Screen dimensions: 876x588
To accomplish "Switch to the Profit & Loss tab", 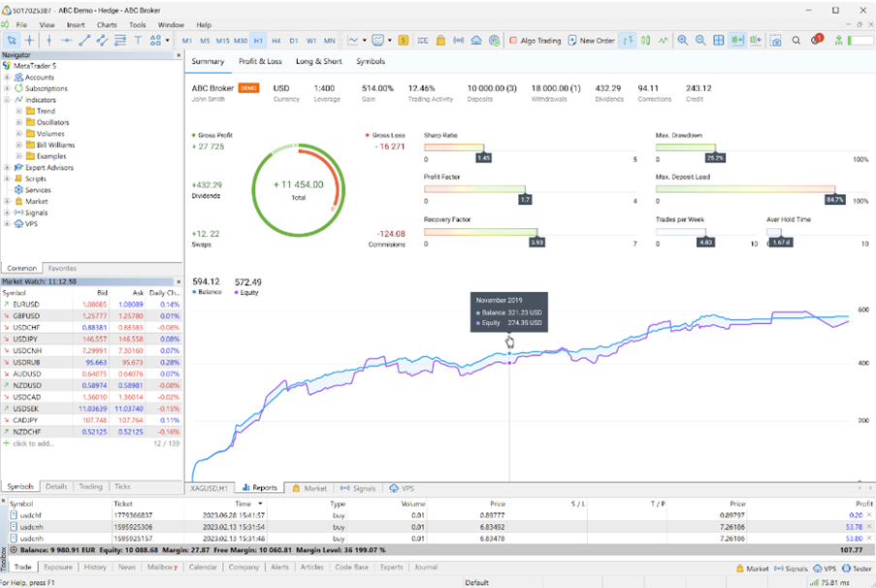I will [260, 61].
